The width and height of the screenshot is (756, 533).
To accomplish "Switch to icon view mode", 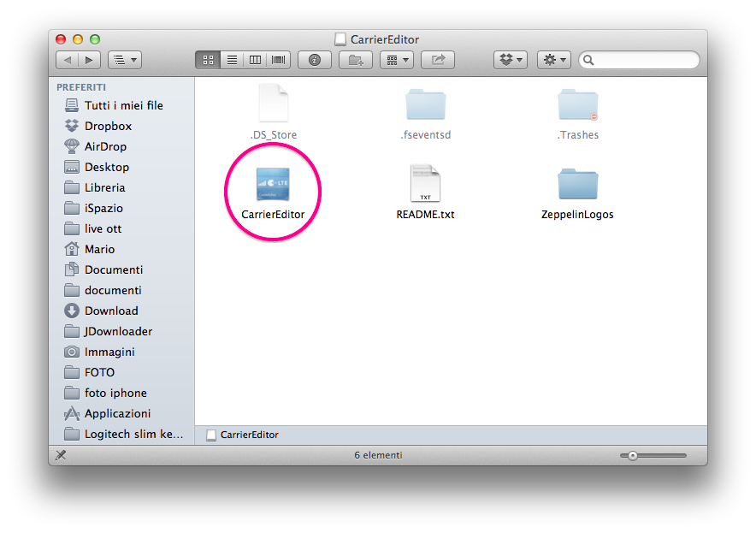I will click(x=207, y=60).
